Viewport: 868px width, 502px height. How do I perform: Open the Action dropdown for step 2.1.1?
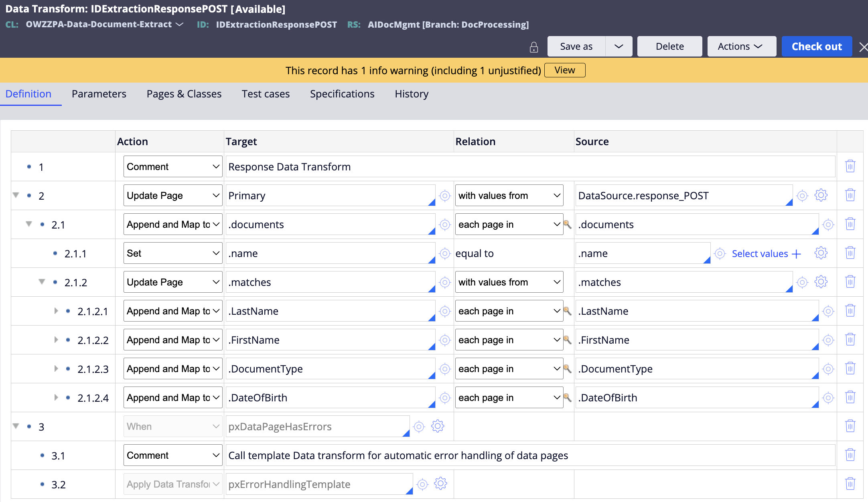(x=172, y=253)
